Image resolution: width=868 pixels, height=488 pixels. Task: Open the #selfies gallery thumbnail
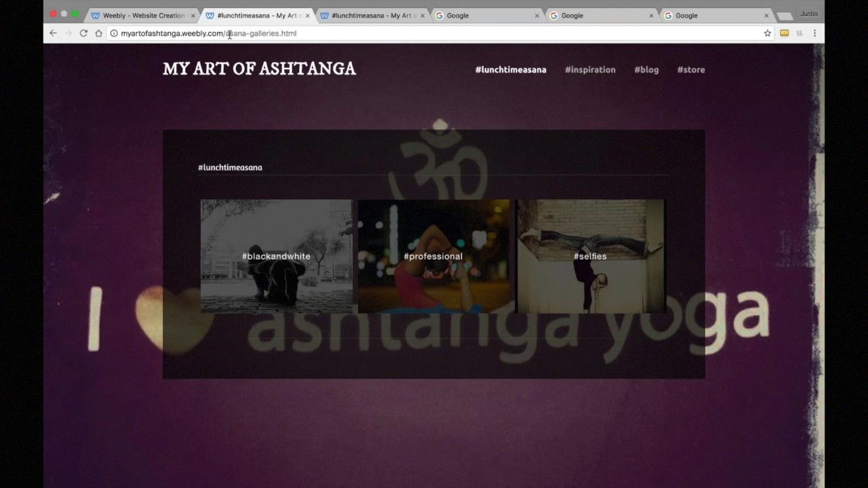(591, 256)
